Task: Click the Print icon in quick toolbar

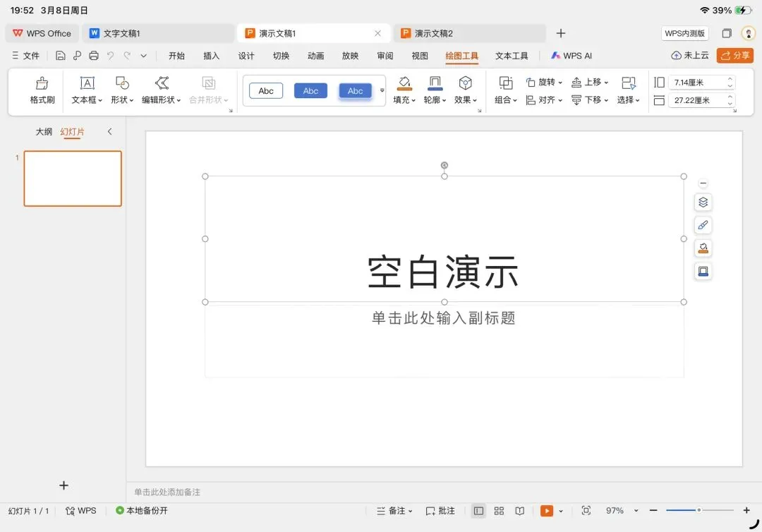Action: 94,55
